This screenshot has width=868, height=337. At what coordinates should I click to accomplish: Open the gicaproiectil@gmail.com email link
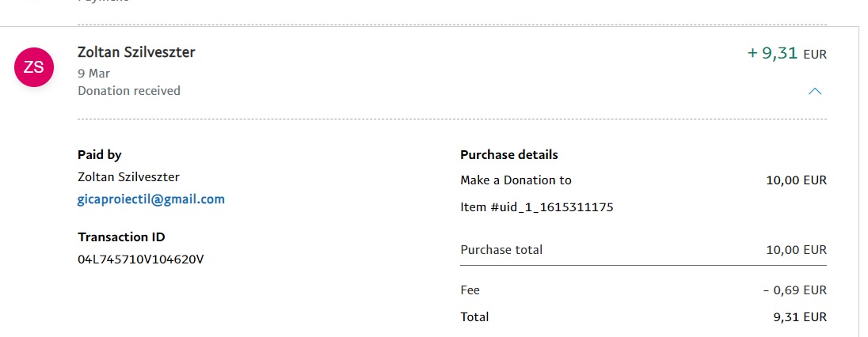(151, 199)
